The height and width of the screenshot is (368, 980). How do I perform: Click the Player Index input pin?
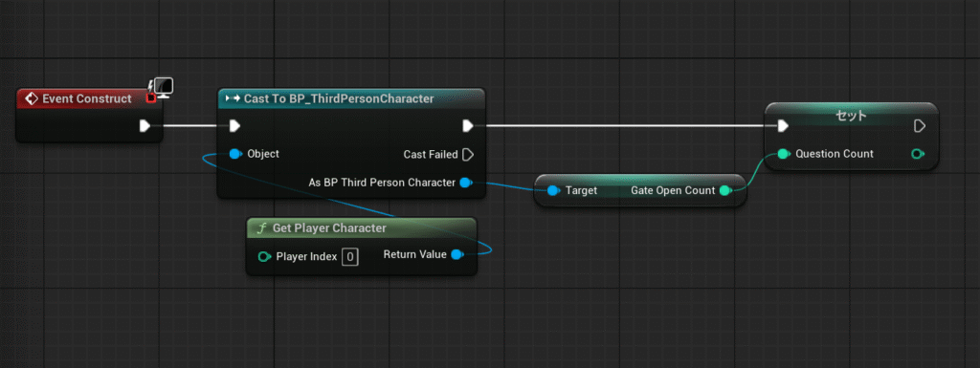pyautogui.click(x=264, y=256)
